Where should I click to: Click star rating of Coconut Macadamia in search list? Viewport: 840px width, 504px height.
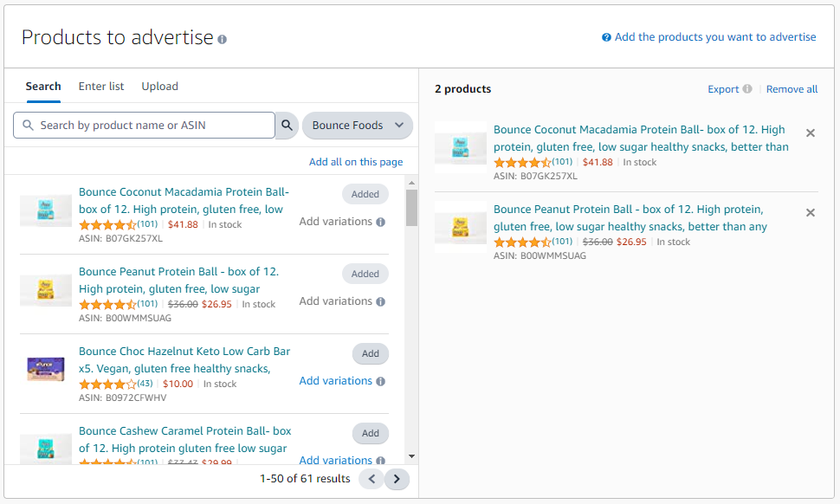pos(107,225)
